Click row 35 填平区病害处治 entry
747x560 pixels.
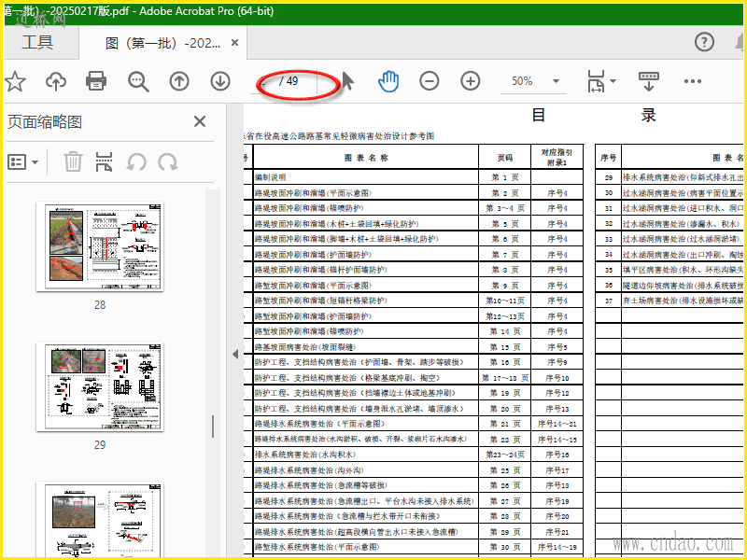point(683,270)
